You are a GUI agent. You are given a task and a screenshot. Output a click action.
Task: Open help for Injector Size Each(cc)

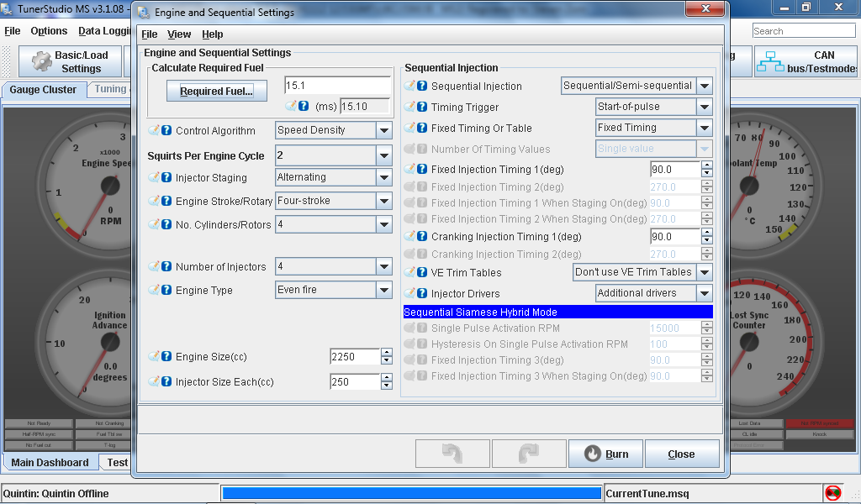[x=166, y=381]
